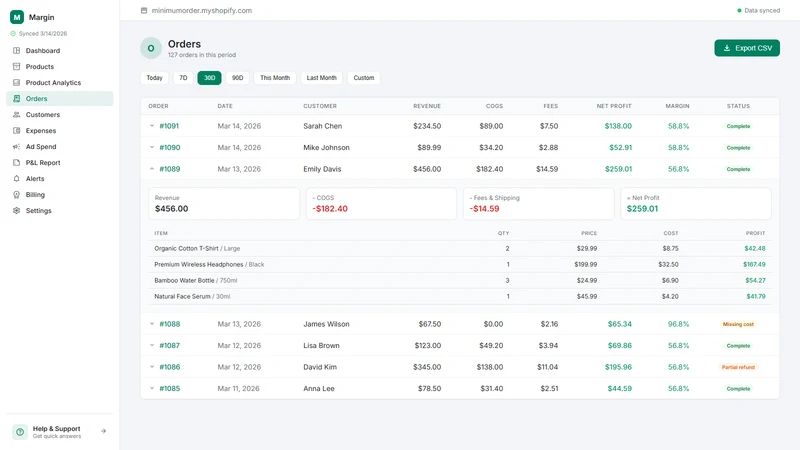This screenshot has width=800, height=450.
Task: Select the Today date filter
Action: point(154,78)
